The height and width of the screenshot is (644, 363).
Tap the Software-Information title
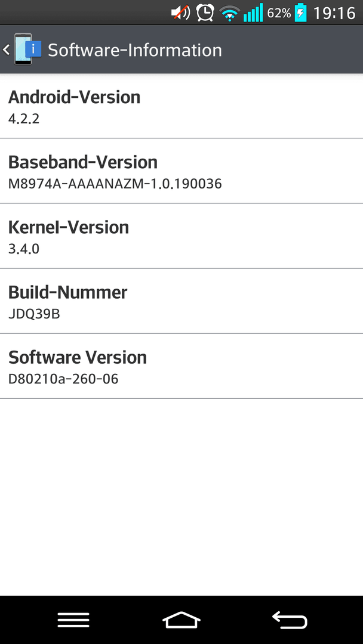[x=135, y=50]
